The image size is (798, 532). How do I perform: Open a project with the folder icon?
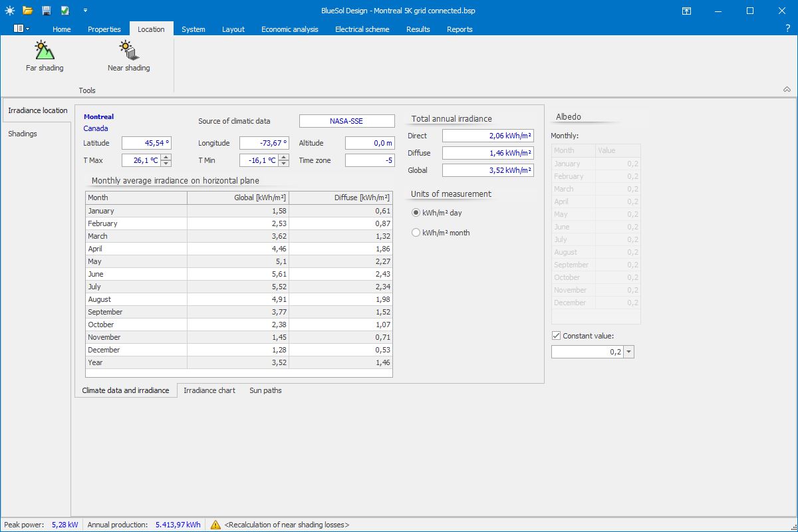pyautogui.click(x=27, y=11)
